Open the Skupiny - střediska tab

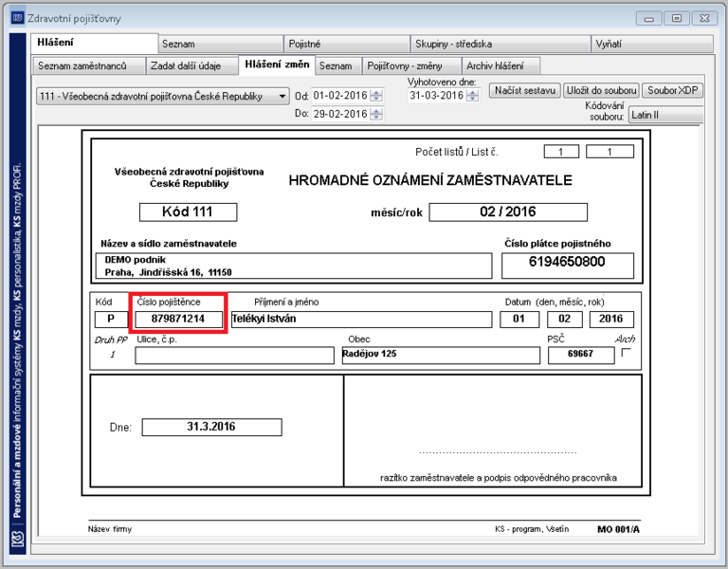coord(500,45)
